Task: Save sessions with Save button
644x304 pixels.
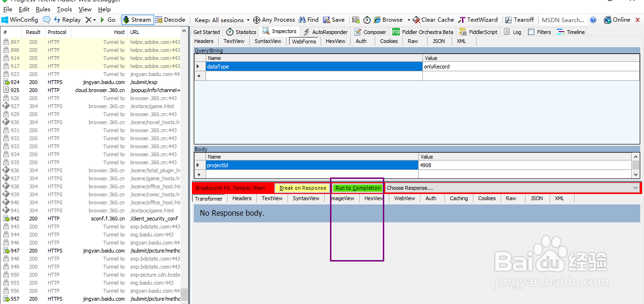Action: 334,20
